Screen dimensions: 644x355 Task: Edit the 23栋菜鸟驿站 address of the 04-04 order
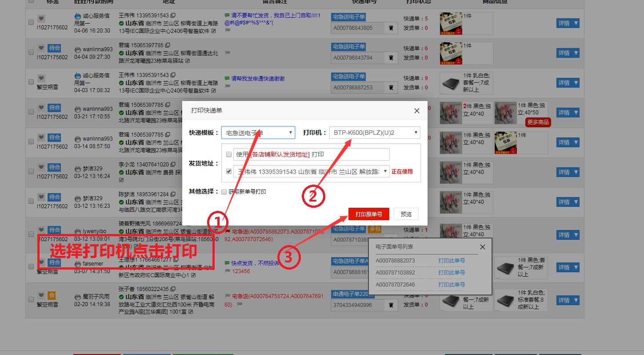coord(187,61)
